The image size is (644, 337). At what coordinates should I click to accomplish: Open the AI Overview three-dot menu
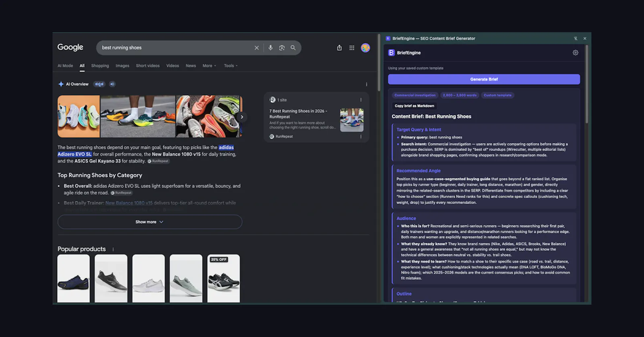click(x=366, y=84)
